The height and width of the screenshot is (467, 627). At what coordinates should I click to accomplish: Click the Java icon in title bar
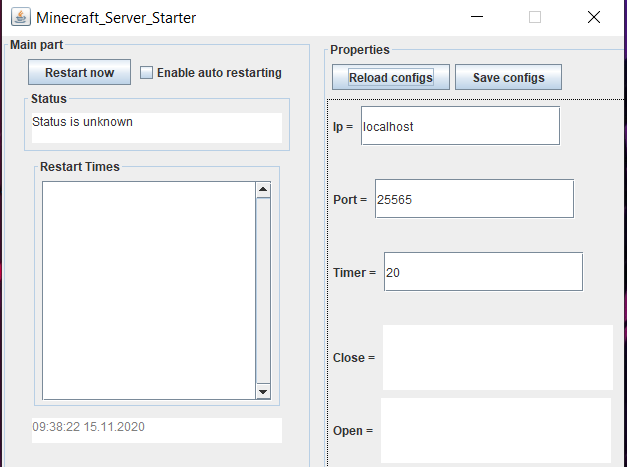[19, 18]
